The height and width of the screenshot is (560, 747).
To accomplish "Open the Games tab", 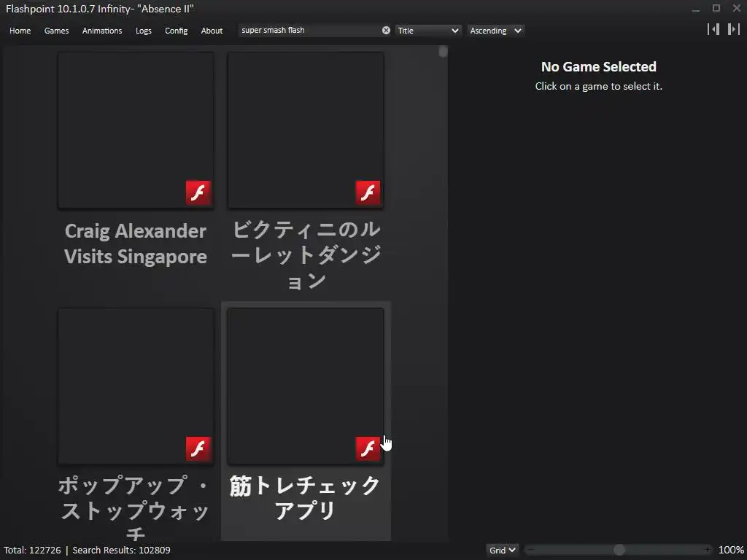I will (x=56, y=31).
